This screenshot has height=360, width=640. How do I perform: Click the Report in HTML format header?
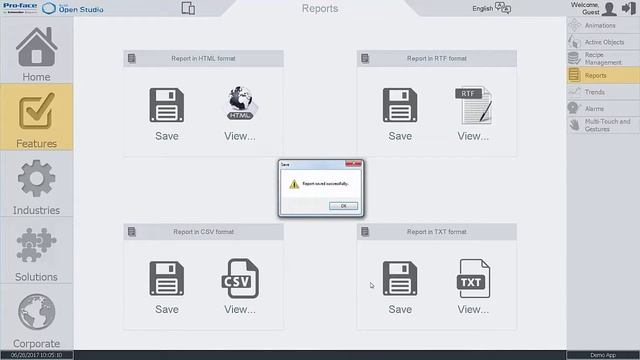203,58
